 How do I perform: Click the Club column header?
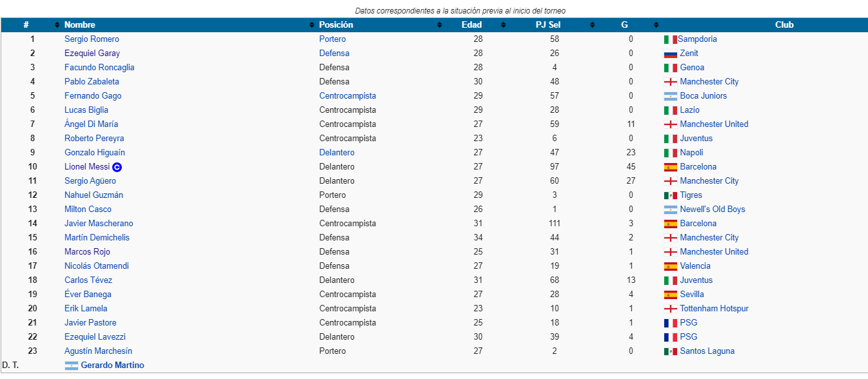coord(784,25)
